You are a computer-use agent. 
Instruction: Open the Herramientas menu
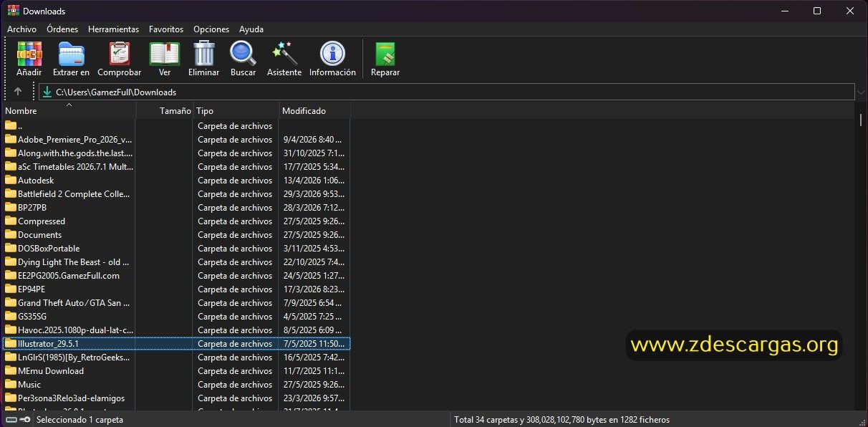coord(113,29)
